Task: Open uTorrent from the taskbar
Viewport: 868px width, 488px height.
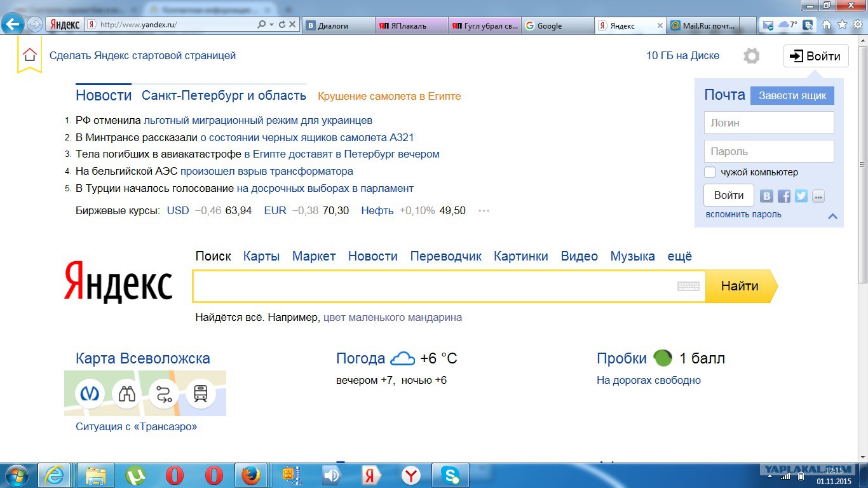Action: 135,475
